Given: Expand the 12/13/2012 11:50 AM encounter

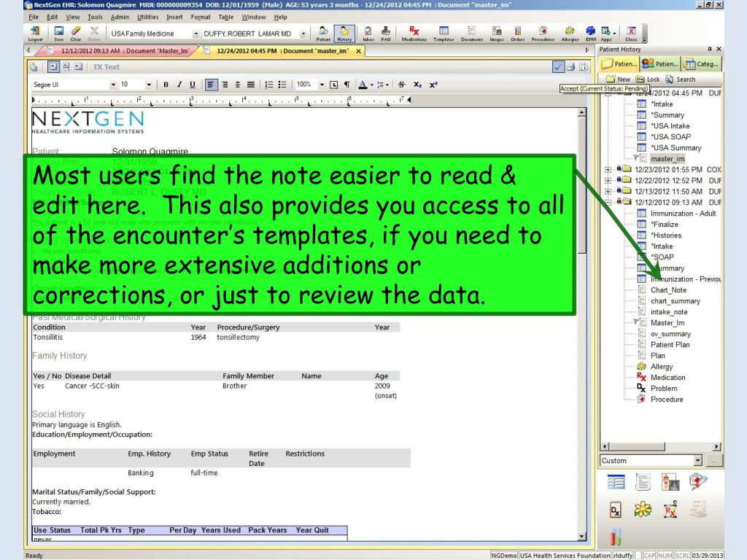Looking at the screenshot, I should (608, 192).
